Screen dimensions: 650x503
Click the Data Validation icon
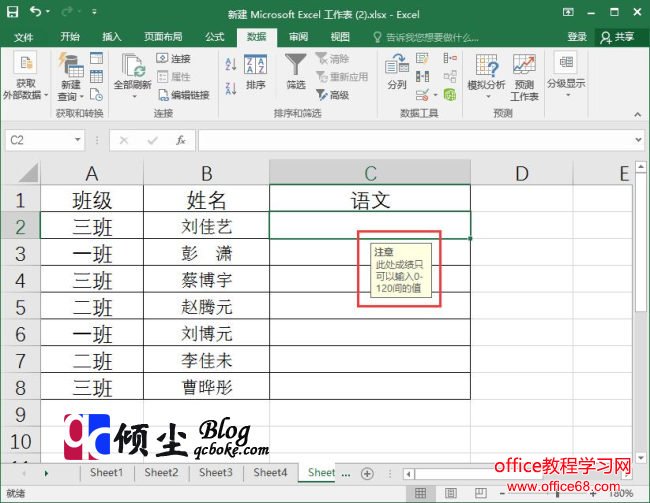[x=422, y=95]
